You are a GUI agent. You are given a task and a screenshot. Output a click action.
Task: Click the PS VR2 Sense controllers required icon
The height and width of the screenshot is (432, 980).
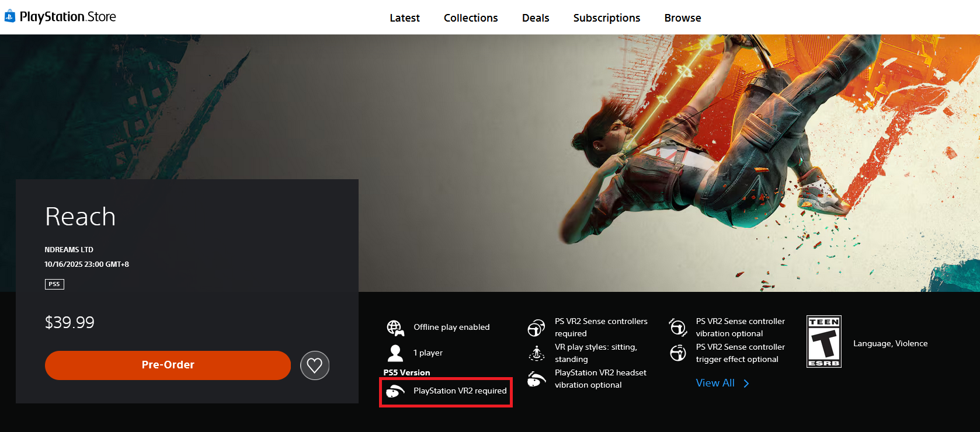(x=536, y=328)
